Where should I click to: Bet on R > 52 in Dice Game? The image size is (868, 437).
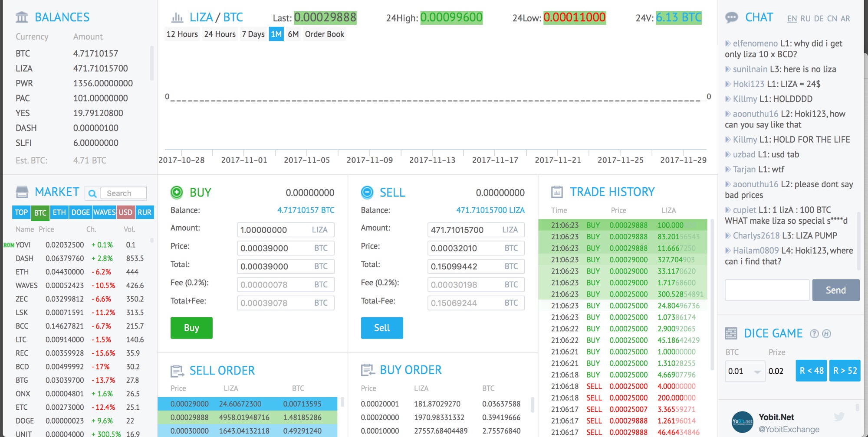pos(845,371)
